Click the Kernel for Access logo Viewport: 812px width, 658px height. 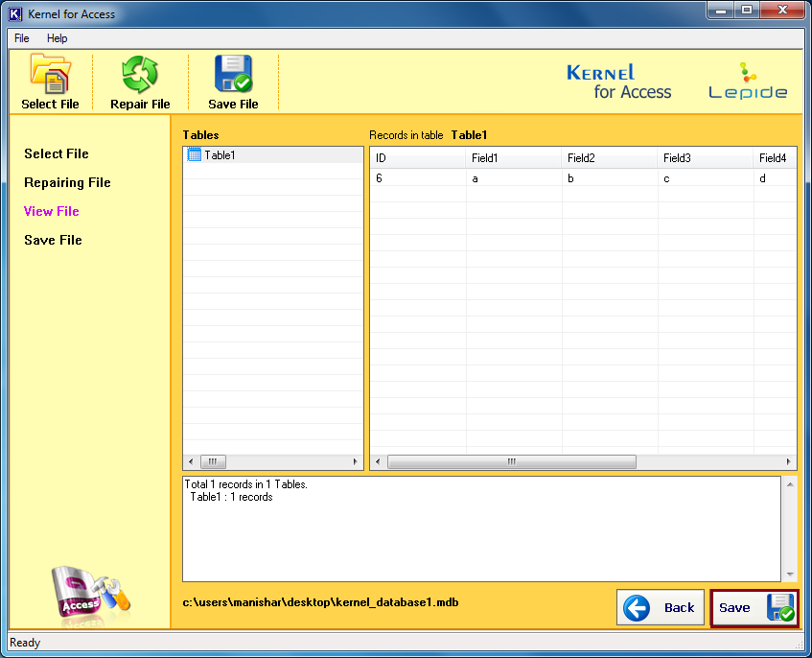(x=619, y=82)
